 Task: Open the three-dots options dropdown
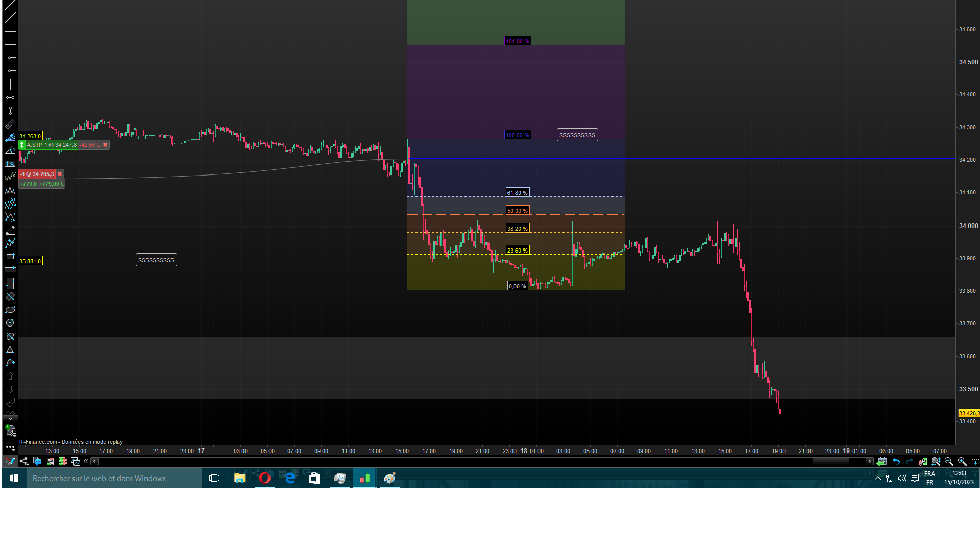pos(10,447)
